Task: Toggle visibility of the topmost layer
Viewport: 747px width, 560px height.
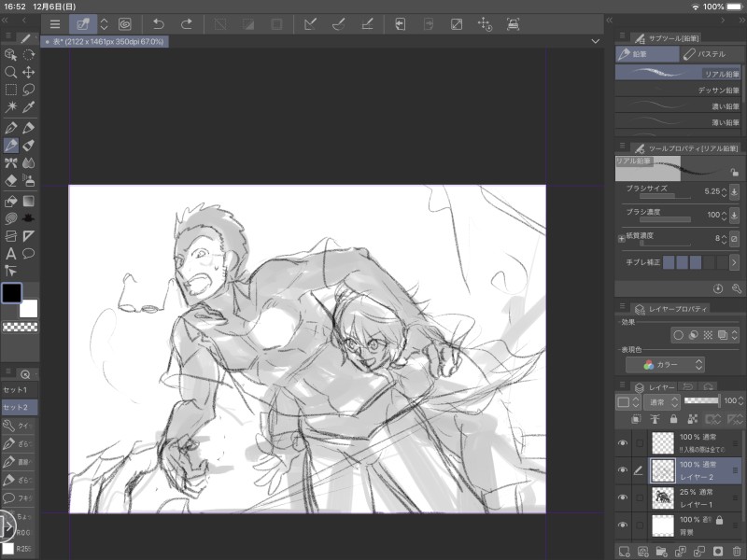Action: pos(622,442)
